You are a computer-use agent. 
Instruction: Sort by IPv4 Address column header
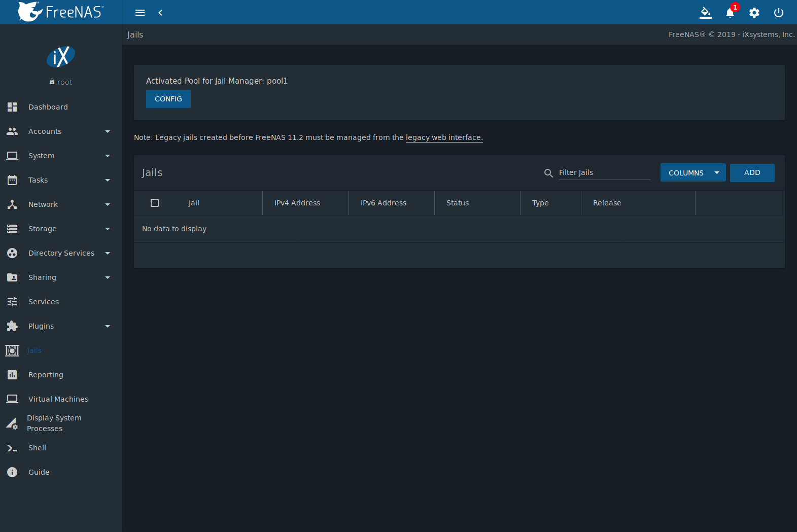point(297,203)
